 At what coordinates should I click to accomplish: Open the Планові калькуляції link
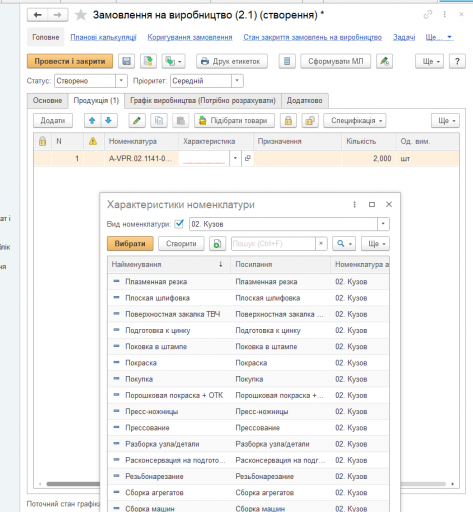click(103, 37)
